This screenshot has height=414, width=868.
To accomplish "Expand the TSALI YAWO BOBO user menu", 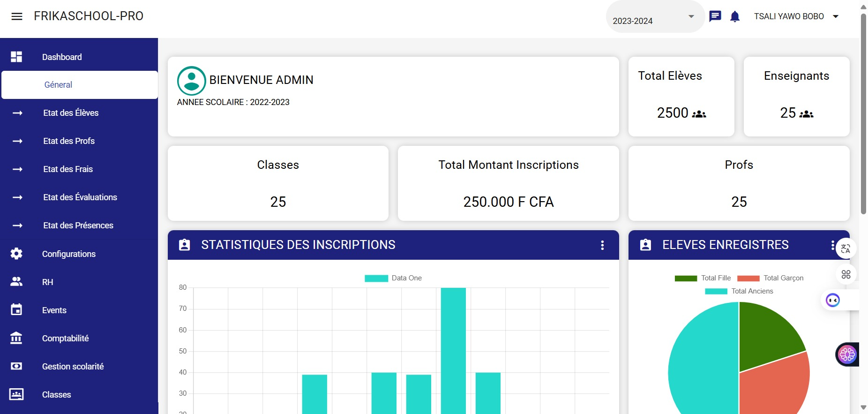I will tap(796, 16).
